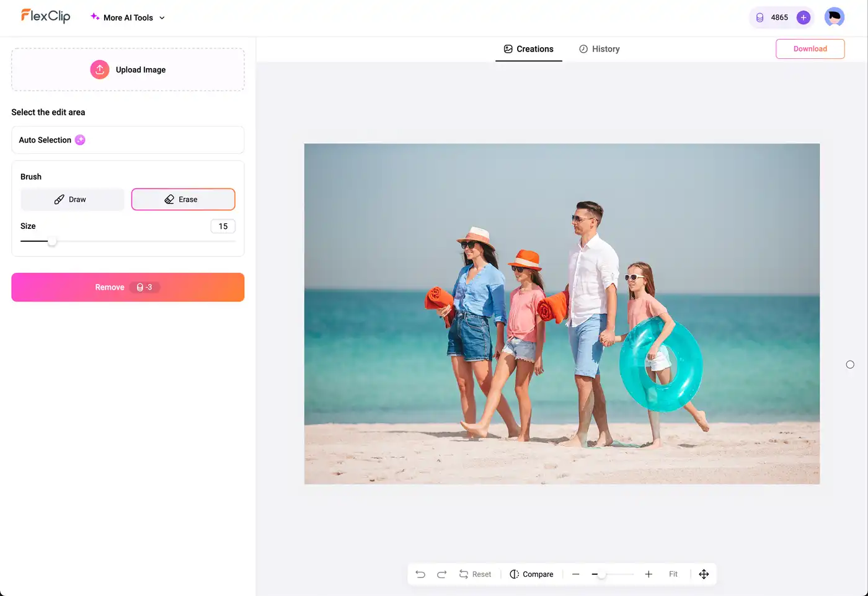Select the Draw brush mode
This screenshot has height=596, width=868.
(x=72, y=199)
